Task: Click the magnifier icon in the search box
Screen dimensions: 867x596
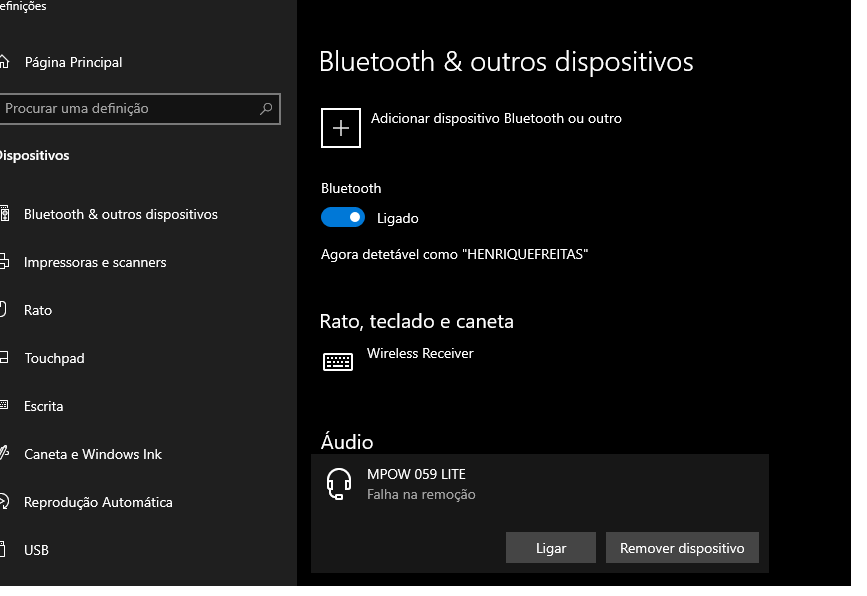Action: point(266,108)
